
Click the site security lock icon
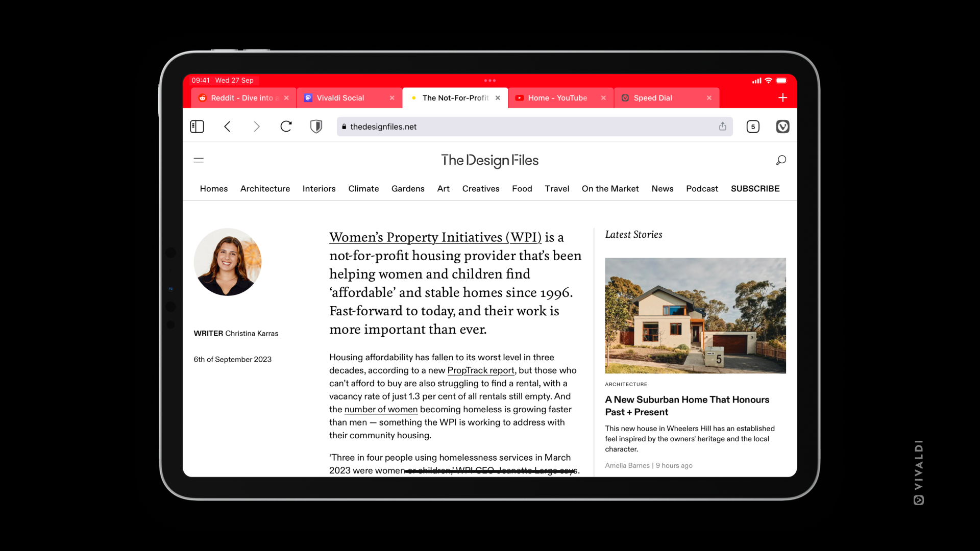coord(345,127)
